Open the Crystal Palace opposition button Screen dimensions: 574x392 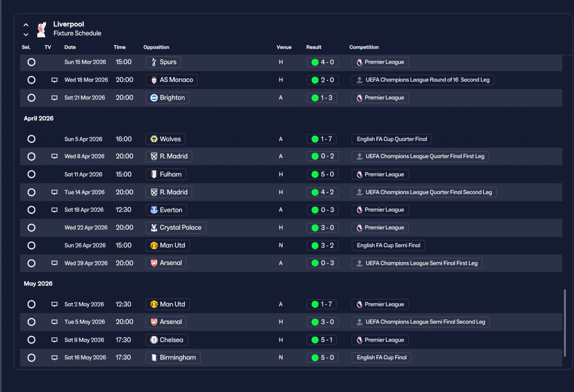tap(176, 228)
